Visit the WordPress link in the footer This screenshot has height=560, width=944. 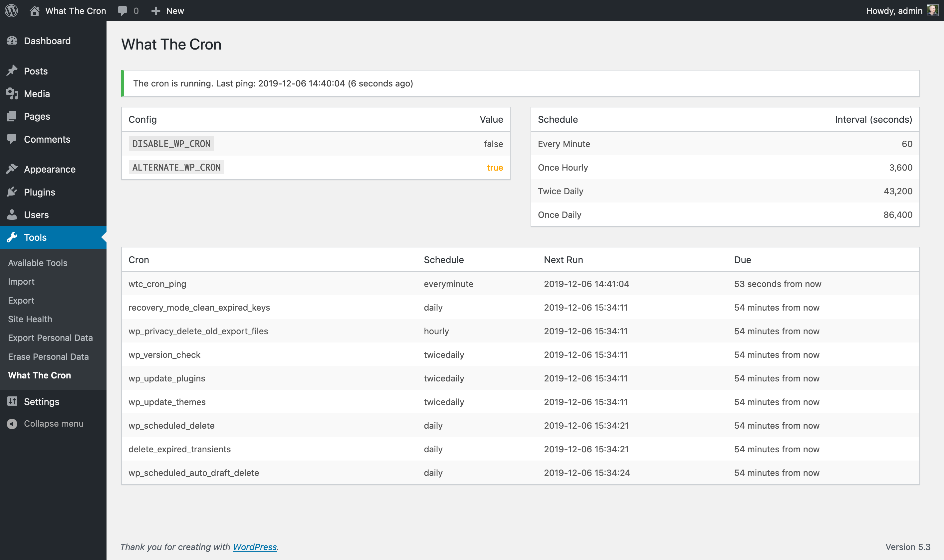255,546
